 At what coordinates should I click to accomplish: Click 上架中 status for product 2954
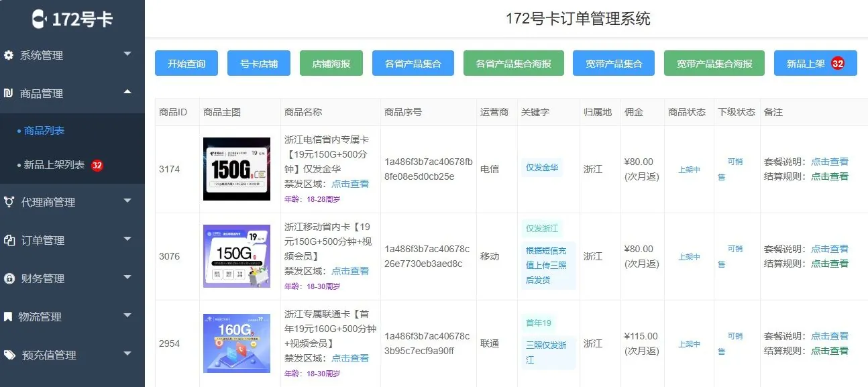coord(689,344)
